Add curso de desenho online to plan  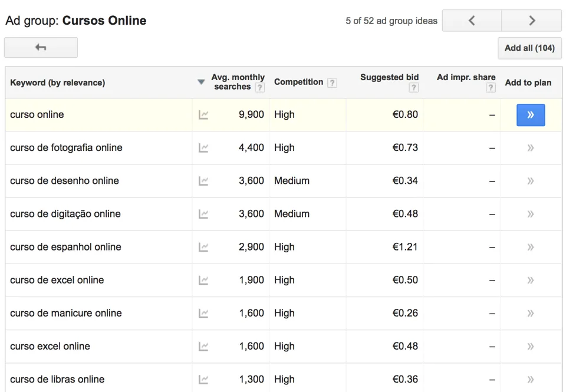tap(530, 181)
